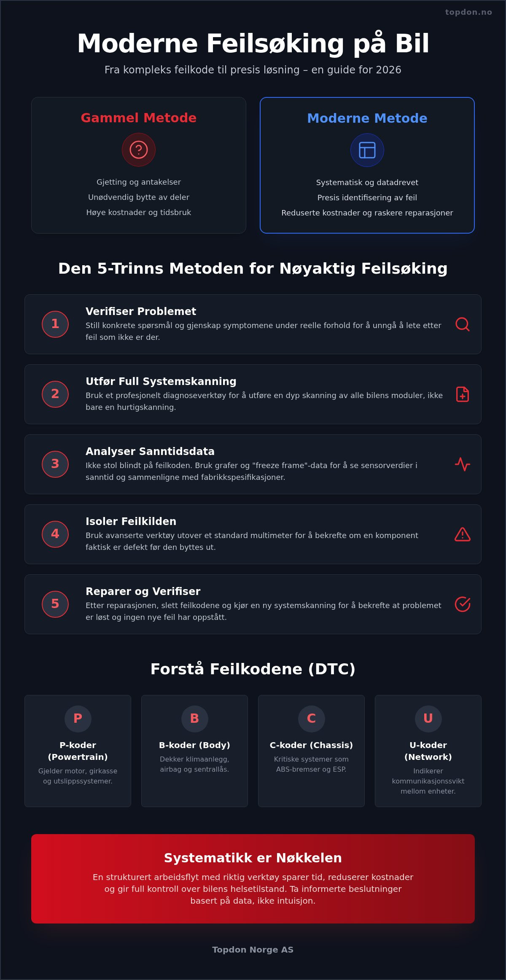Viewport: 506px width, 980px height.
Task: Click the P letter badge for Powertrain codes
Action: pyautogui.click(x=78, y=719)
